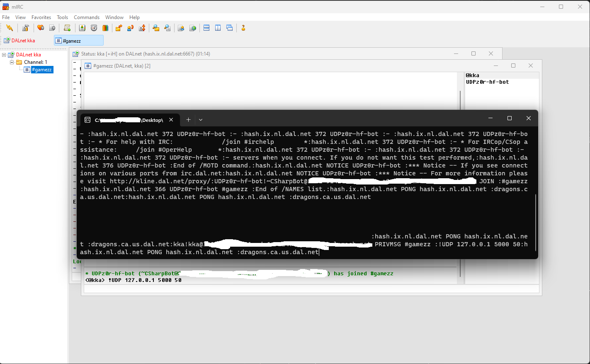Viewport: 590px width, 364px height.
Task: Open mIRC Options hammer icon
Action: click(26, 28)
